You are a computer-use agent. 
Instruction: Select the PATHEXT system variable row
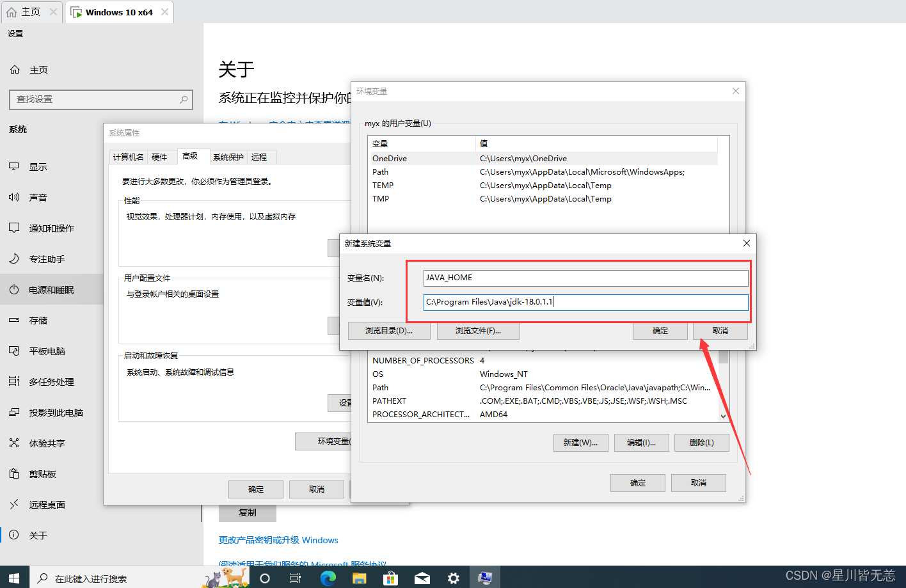point(543,401)
